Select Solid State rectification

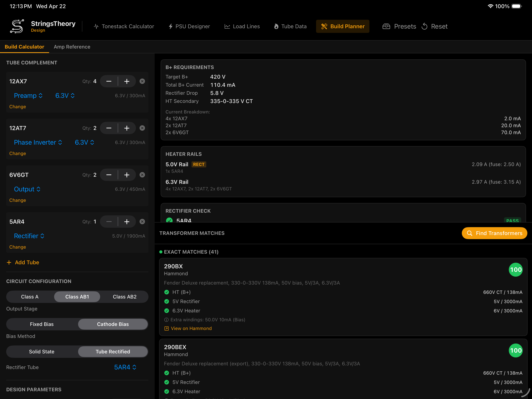click(42, 352)
